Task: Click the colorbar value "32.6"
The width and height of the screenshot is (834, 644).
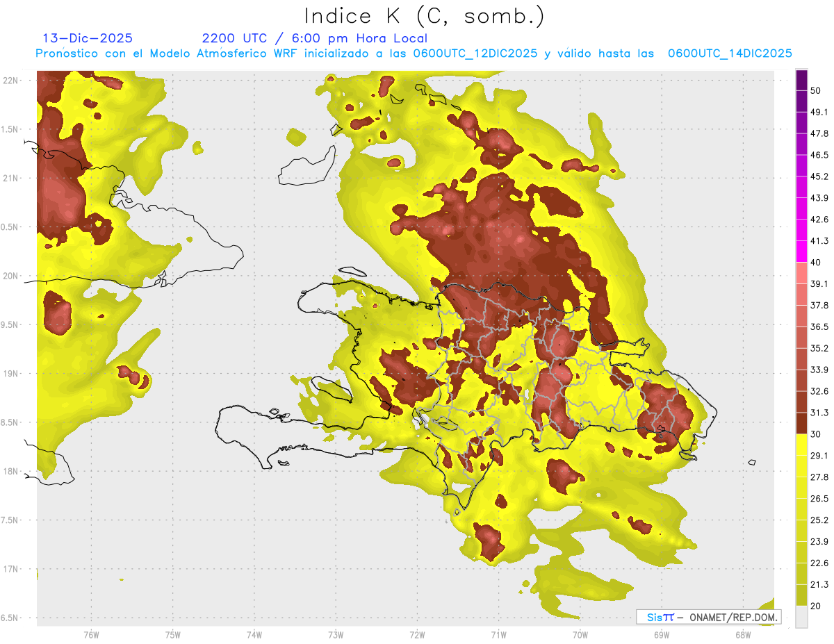Action: 820,391
